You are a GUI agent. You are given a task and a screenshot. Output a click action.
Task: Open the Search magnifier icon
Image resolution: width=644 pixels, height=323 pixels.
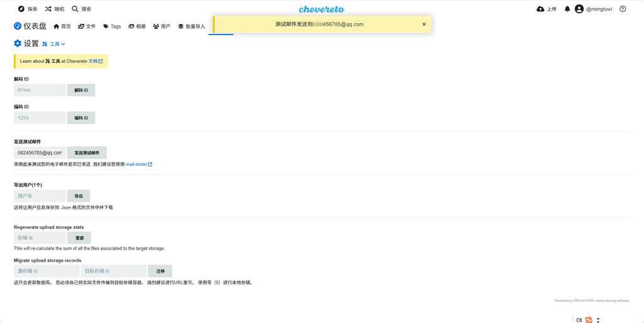tap(75, 9)
